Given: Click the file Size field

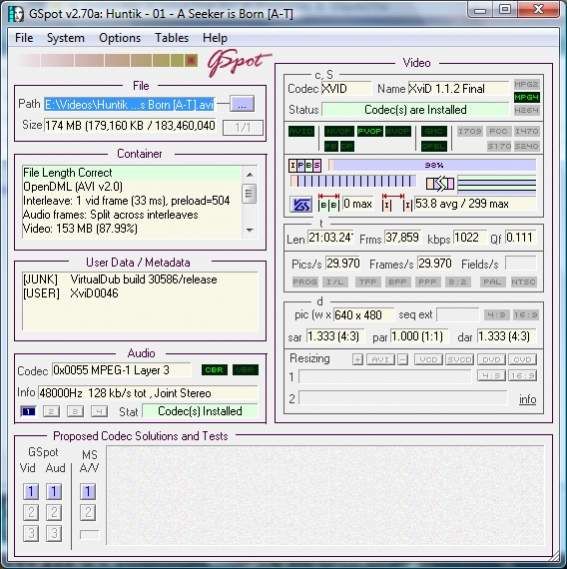Looking at the screenshot, I should click(x=130, y=126).
